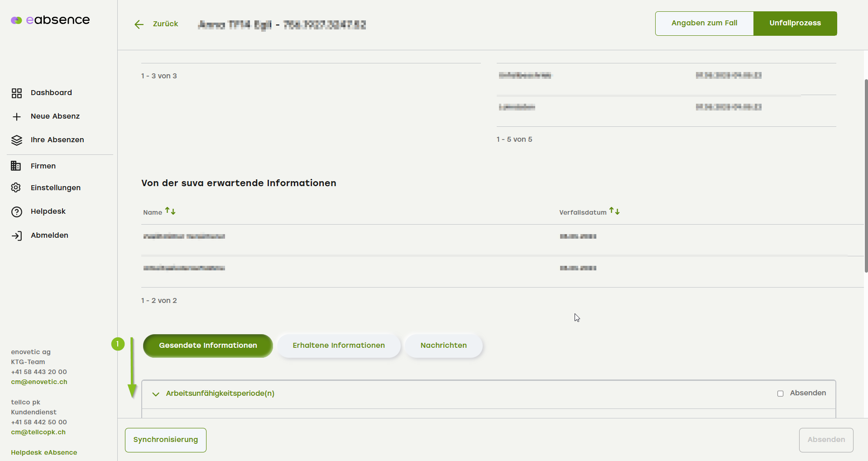Click the Helpdesk question mark icon
The image size is (868, 461).
pyautogui.click(x=17, y=212)
